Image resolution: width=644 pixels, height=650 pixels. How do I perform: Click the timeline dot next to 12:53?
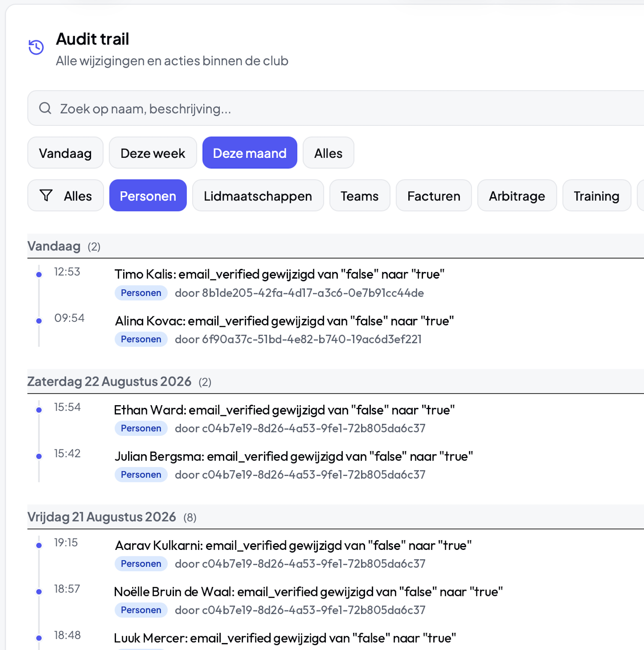click(x=39, y=275)
